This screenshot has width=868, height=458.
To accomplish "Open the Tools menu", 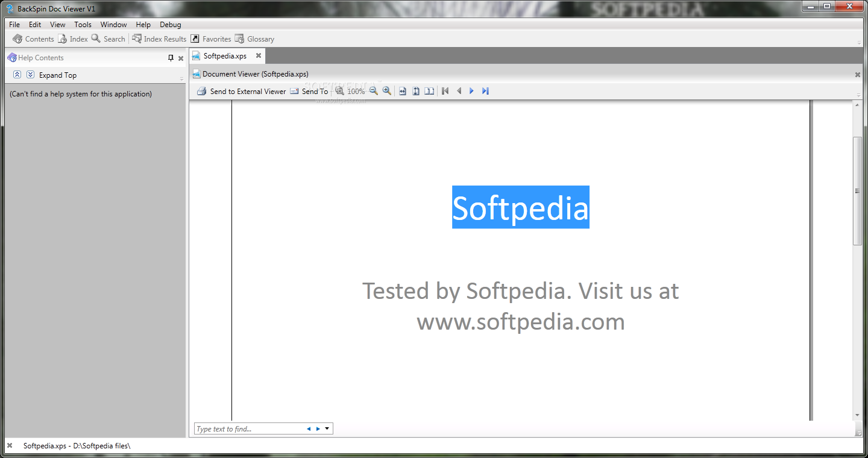I will (x=83, y=25).
